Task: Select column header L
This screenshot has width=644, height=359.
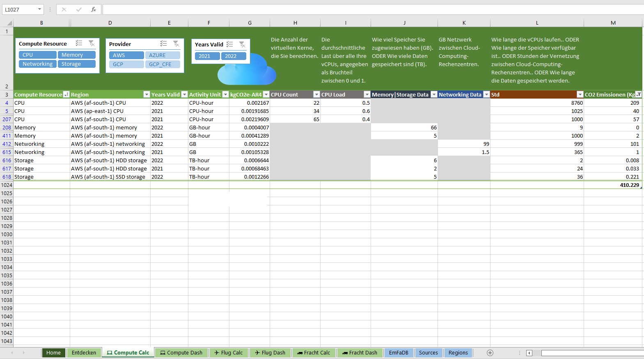Action: [x=537, y=23]
